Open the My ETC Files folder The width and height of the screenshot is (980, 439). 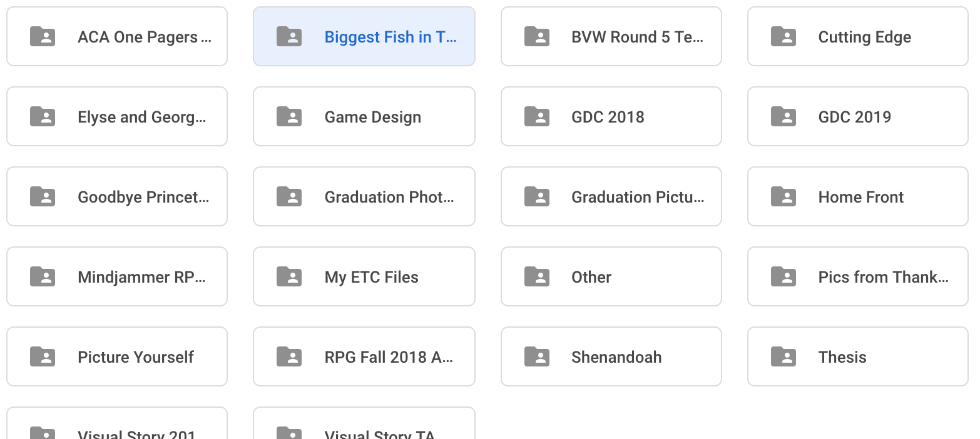pyautogui.click(x=371, y=277)
